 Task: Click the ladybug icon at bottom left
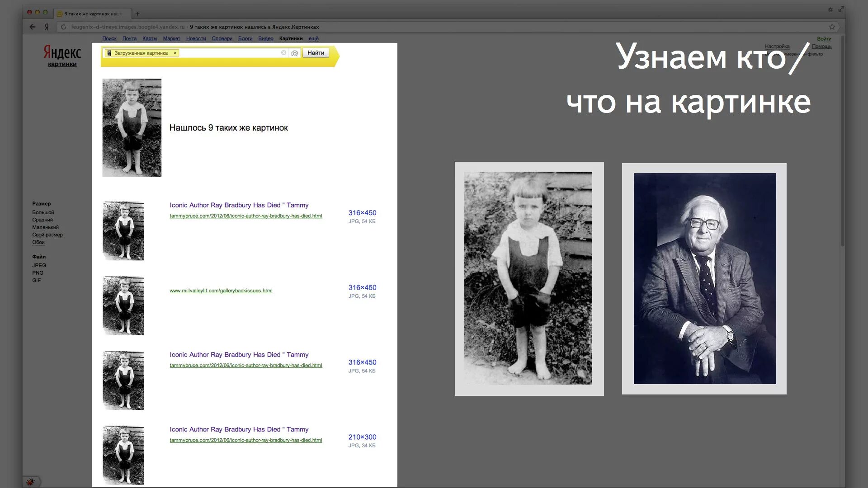tap(31, 482)
